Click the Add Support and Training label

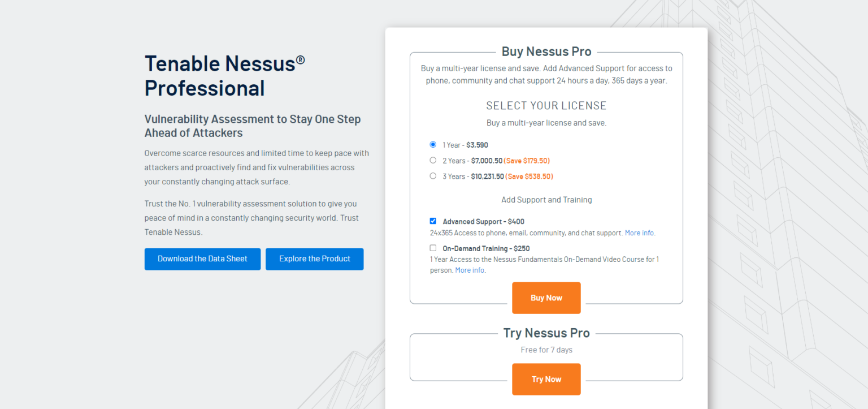(x=546, y=199)
